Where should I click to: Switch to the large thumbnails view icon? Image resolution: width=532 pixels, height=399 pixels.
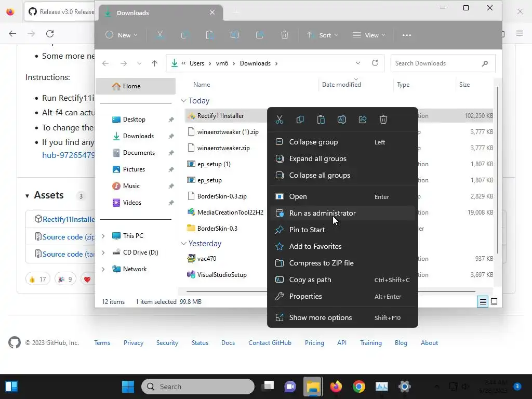point(494,301)
